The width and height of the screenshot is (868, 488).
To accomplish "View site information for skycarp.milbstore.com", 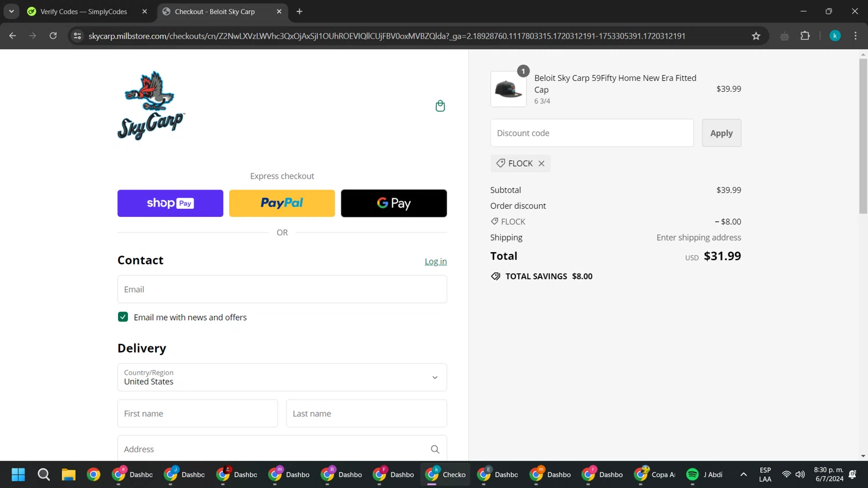I will 78,36.
